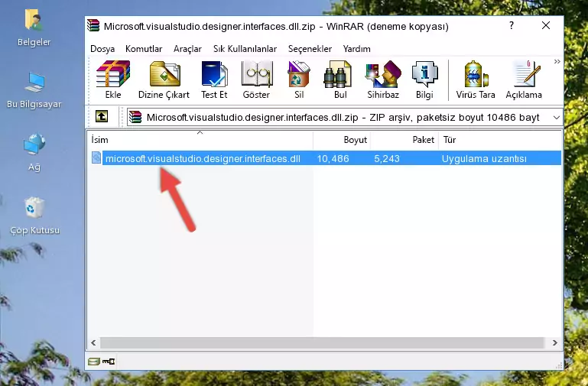The width and height of the screenshot is (588, 386).
Task: Click the archive icon in address bar
Action: pyautogui.click(x=136, y=117)
